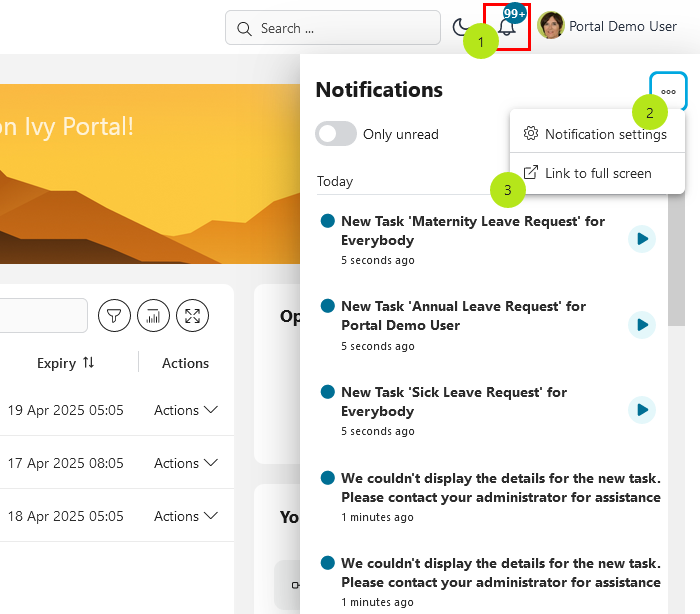700x614 pixels.
Task: Start the Sick Leave Request task
Action: tap(642, 410)
